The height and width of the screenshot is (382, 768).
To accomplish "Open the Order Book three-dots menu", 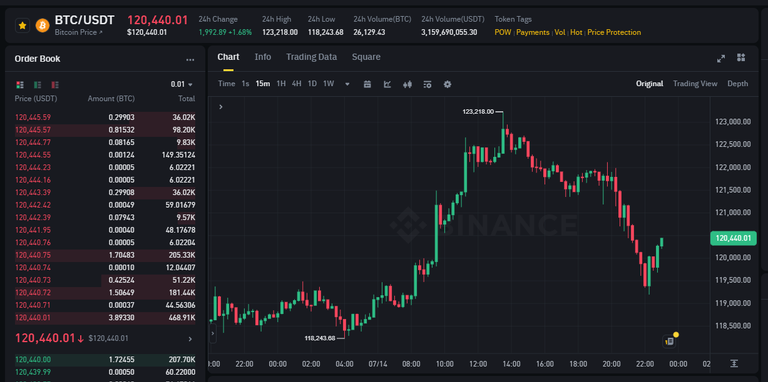I will [190, 60].
